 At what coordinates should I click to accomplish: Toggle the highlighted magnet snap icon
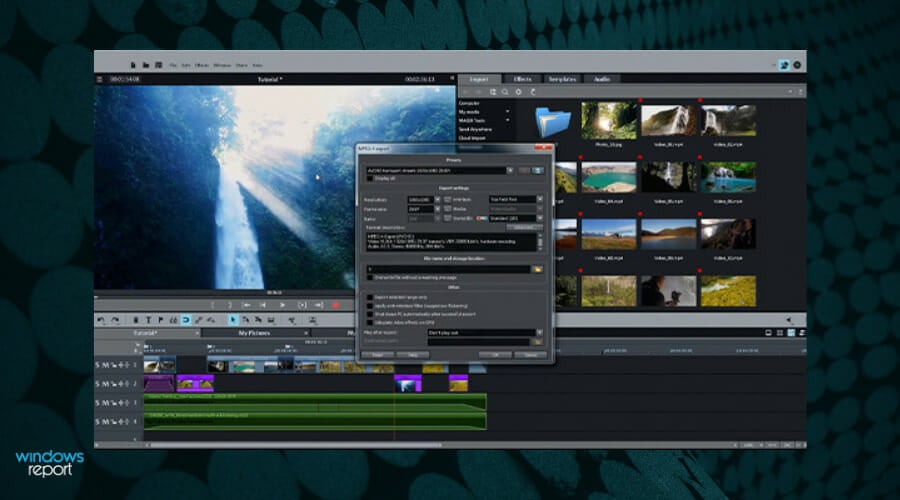(x=186, y=320)
